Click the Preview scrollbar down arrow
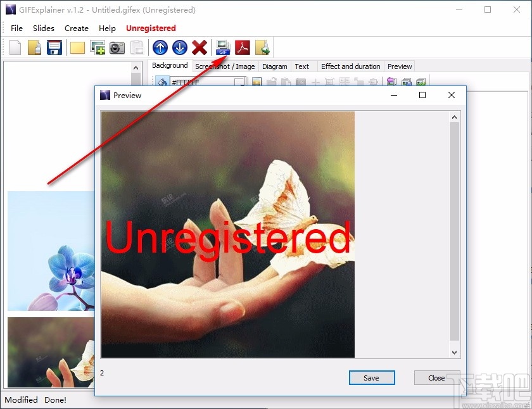This screenshot has height=409, width=532. pyautogui.click(x=455, y=353)
